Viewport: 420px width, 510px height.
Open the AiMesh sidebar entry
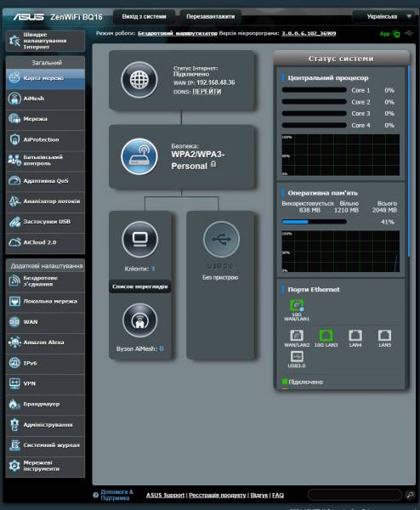45,99
